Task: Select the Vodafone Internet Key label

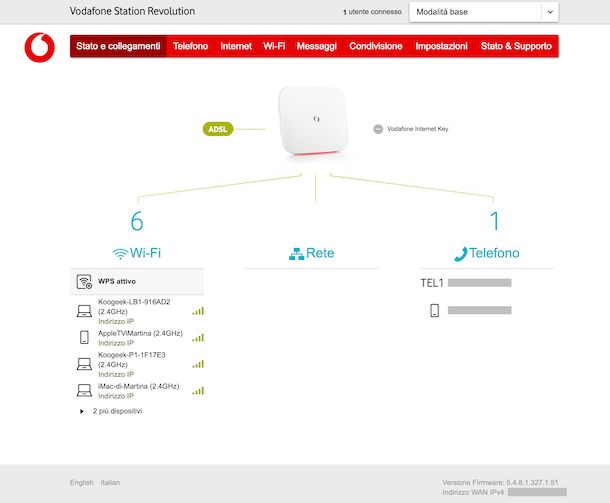Action: 417,129
